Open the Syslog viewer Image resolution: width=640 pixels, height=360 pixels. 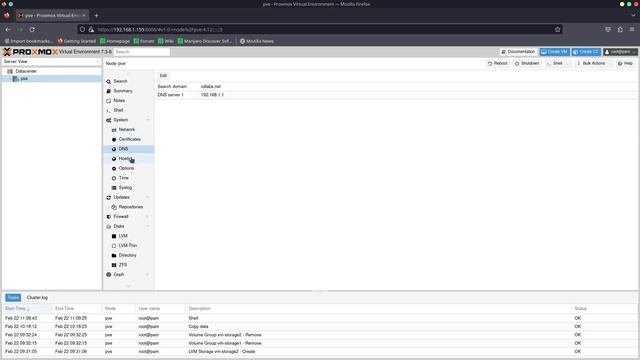pyautogui.click(x=125, y=188)
